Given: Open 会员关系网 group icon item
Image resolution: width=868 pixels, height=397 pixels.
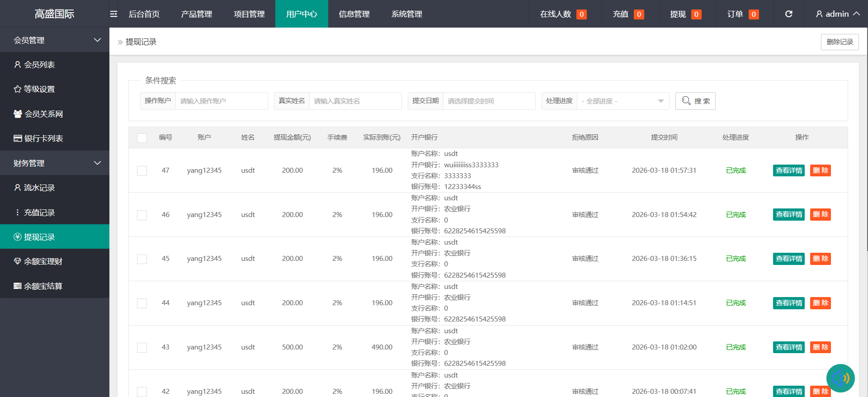Looking at the screenshot, I should click(x=18, y=114).
